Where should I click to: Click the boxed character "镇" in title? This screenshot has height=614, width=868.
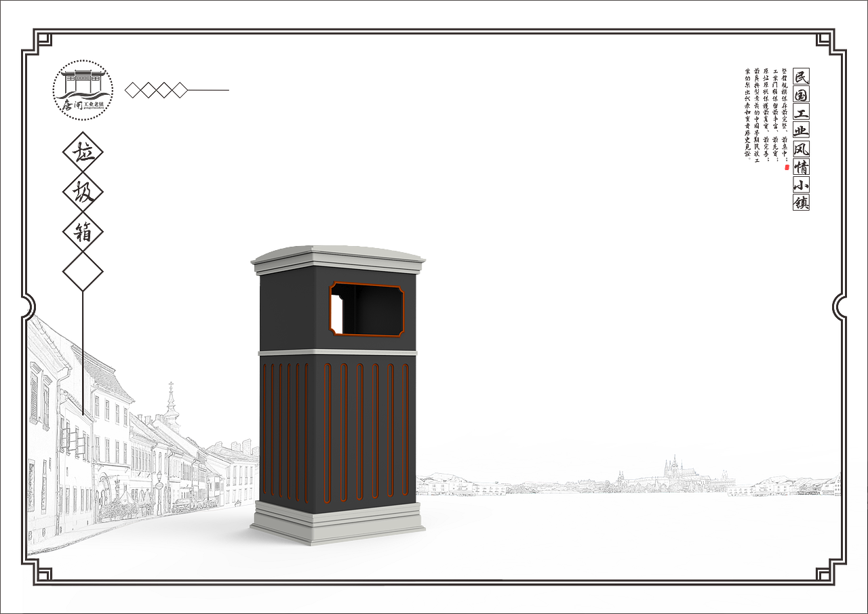coord(801,202)
